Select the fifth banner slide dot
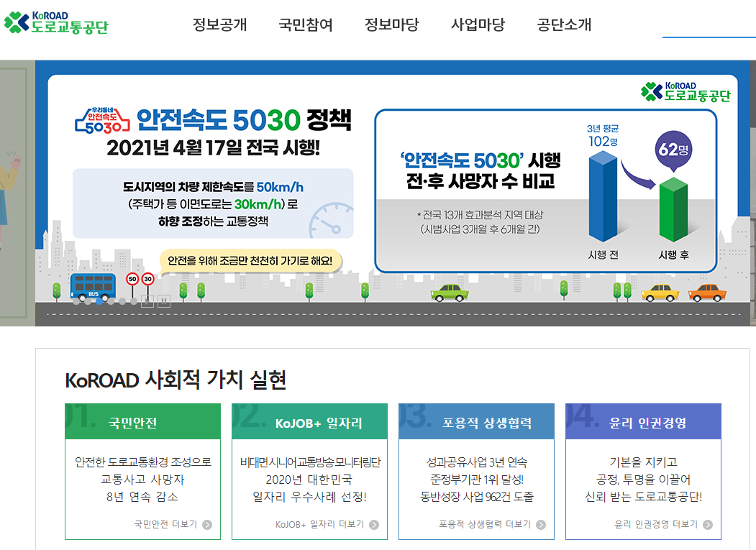Viewport: 756px width, 550px height. tap(122, 301)
